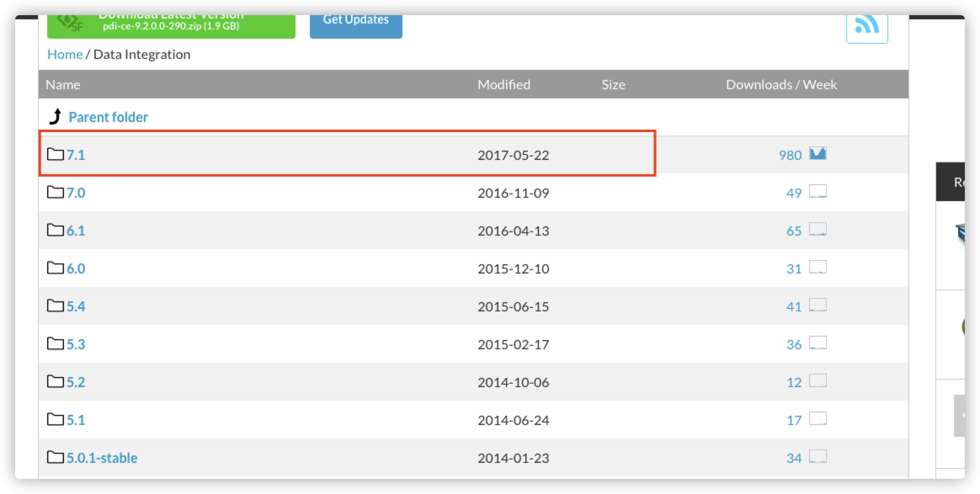Open the Parent folder link
The image size is (980, 494).
pyautogui.click(x=108, y=117)
